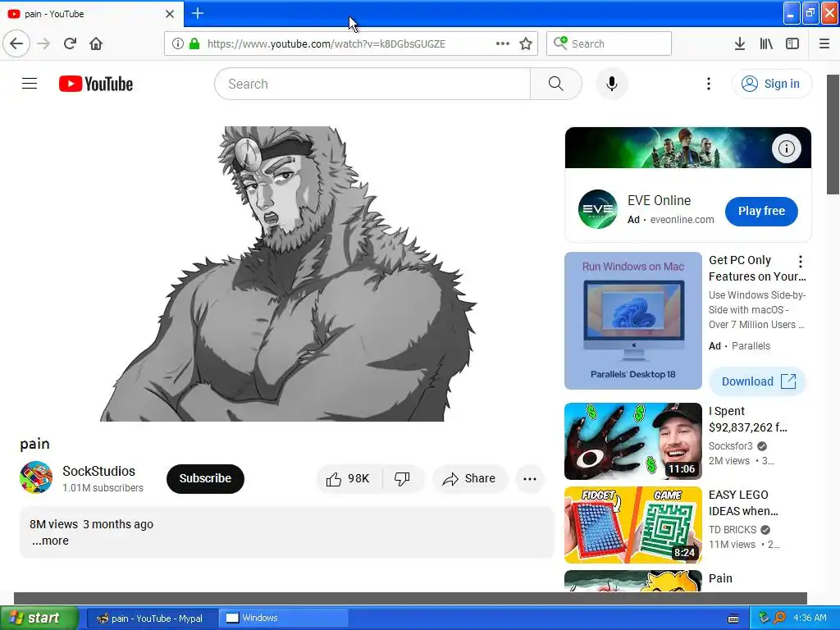Switch to 'Windows' taskbar item
The height and width of the screenshot is (630, 840).
284,619
